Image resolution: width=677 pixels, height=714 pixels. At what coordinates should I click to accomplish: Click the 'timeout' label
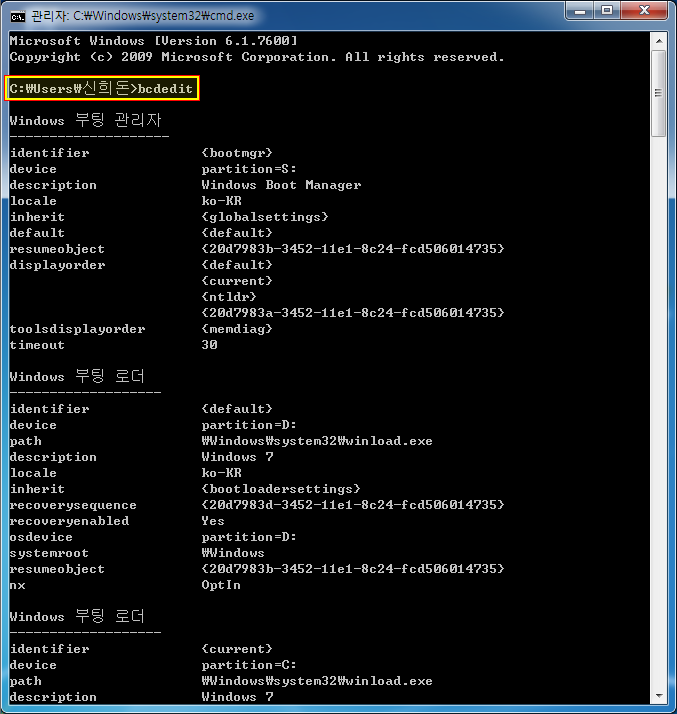click(37, 345)
